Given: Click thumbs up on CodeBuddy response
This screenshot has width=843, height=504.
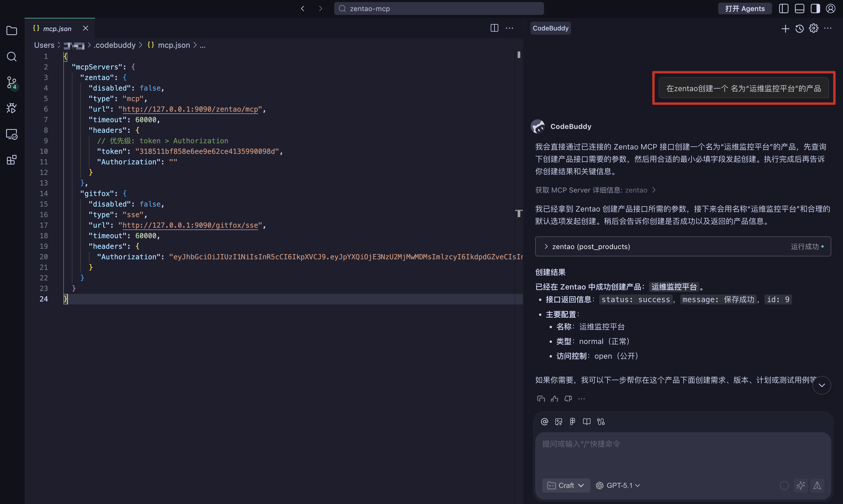Looking at the screenshot, I should coord(554,399).
